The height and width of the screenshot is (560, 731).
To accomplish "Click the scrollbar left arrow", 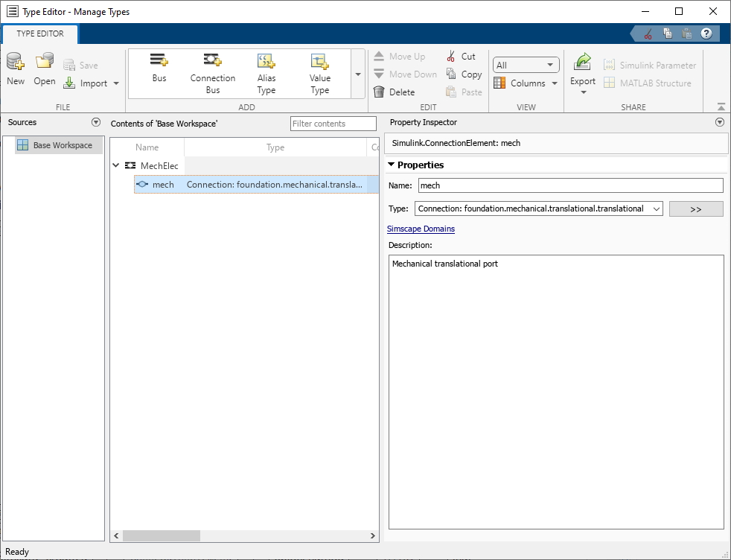I will [x=117, y=535].
